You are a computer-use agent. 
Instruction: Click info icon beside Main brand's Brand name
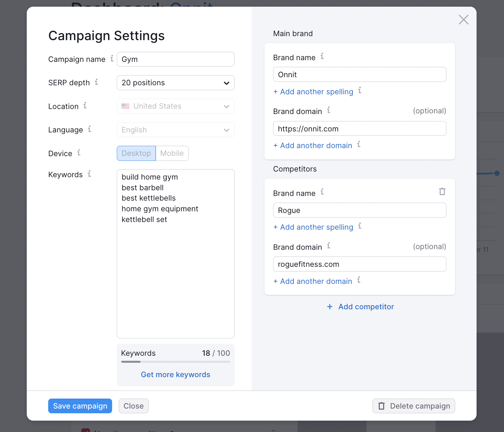(x=322, y=57)
